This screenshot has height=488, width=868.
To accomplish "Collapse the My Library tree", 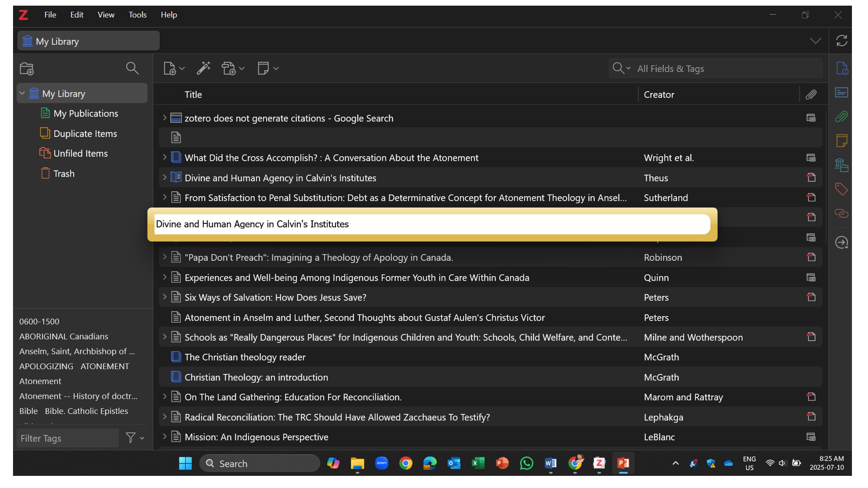I will (22, 93).
